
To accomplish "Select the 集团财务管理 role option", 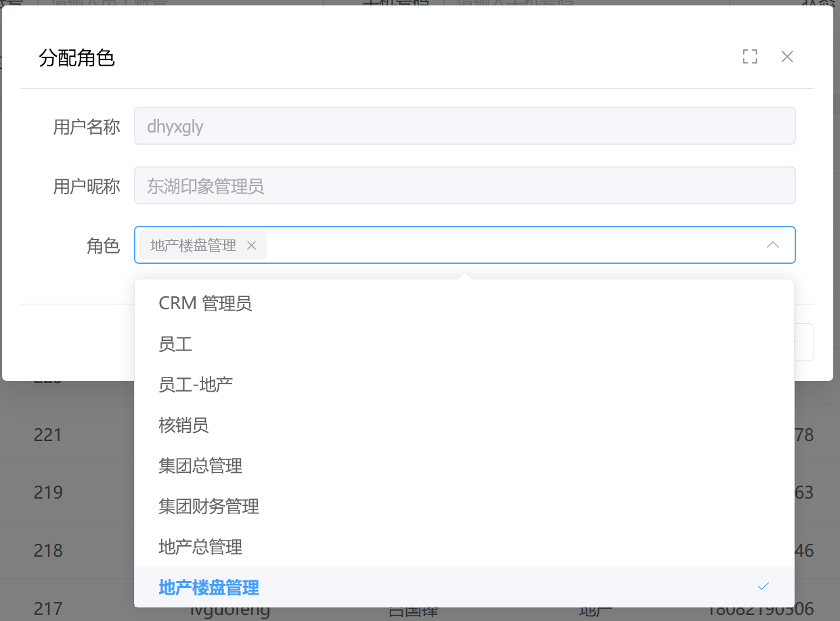I will tap(208, 507).
